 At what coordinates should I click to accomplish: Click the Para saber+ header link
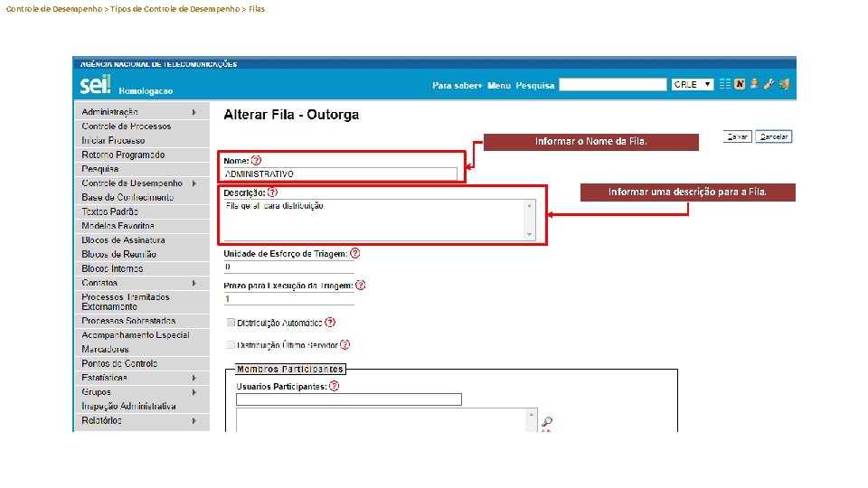tap(458, 85)
